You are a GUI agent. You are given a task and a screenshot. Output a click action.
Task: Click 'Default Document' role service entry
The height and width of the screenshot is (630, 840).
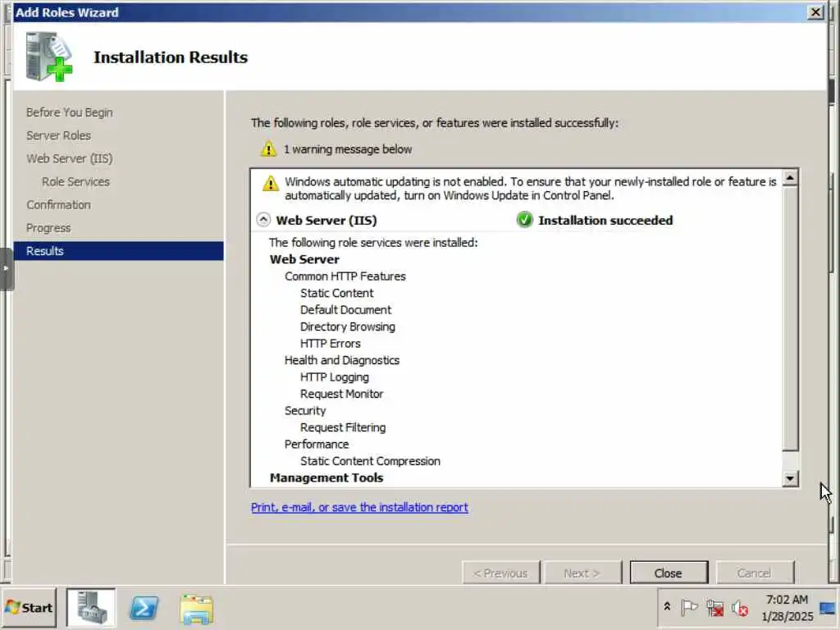pyautogui.click(x=345, y=309)
